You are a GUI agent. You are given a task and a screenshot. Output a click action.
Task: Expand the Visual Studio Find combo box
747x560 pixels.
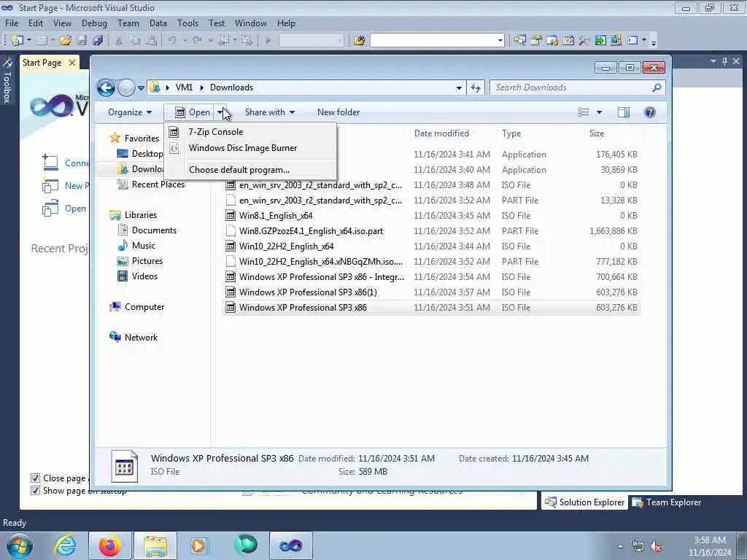click(500, 41)
